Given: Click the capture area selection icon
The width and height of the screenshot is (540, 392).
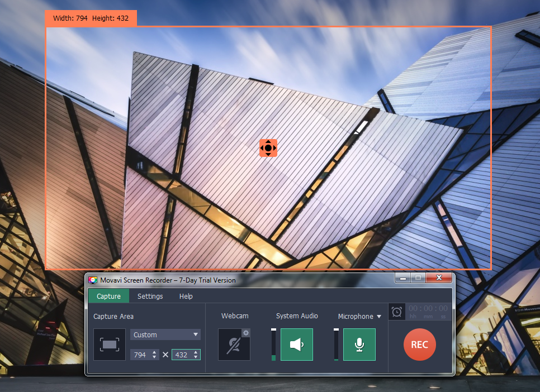Looking at the screenshot, I should (110, 345).
